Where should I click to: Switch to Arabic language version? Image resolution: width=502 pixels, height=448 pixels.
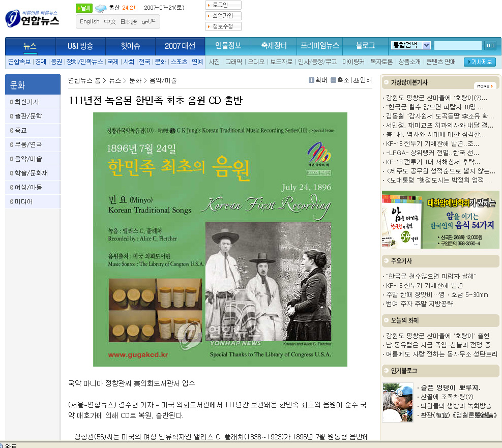(149, 21)
